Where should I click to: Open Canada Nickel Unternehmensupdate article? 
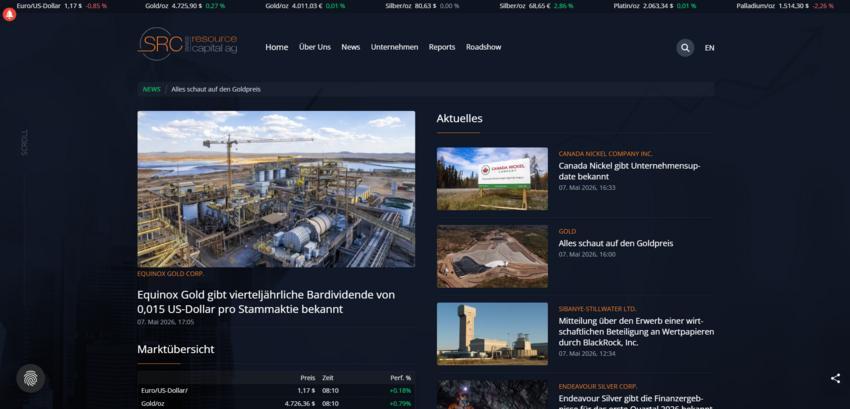pos(629,171)
